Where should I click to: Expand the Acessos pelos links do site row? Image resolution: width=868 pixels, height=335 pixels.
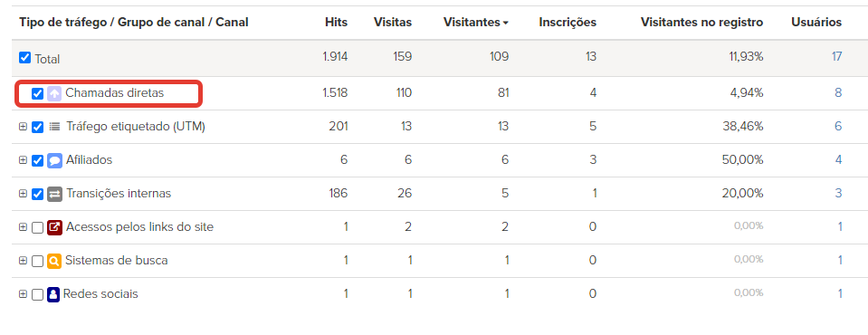click(23, 227)
